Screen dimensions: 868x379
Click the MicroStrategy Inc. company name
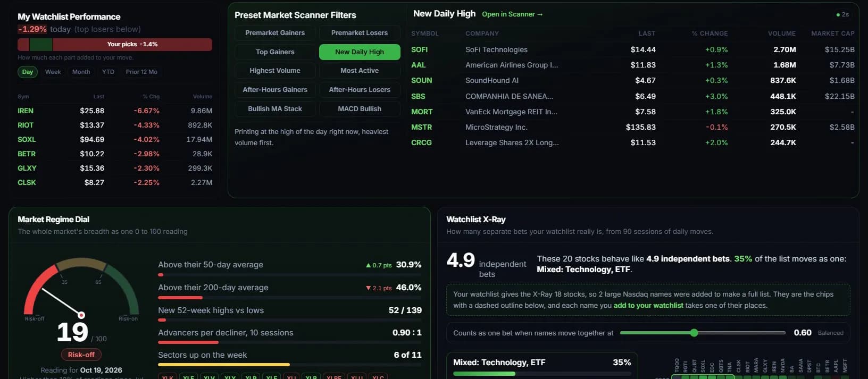tap(496, 127)
